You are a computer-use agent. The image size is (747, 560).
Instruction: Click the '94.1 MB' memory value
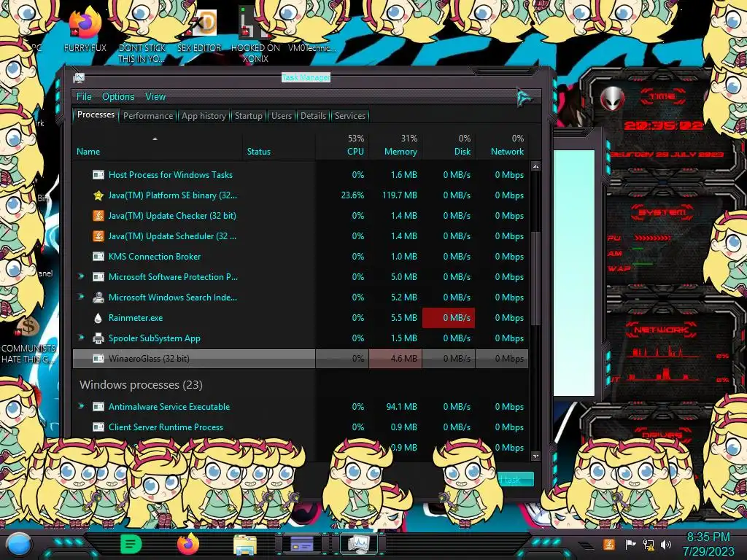pyautogui.click(x=401, y=407)
